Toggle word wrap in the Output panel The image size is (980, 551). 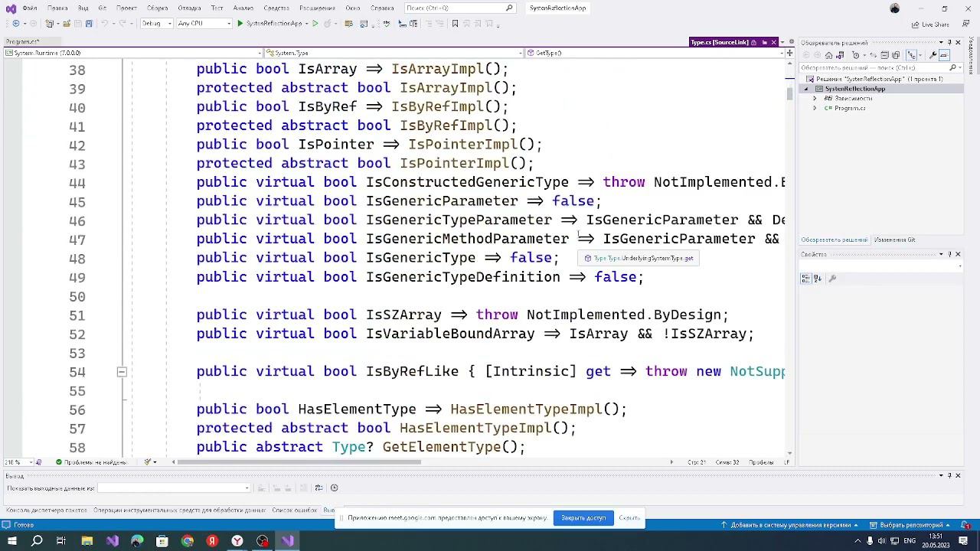(x=319, y=487)
